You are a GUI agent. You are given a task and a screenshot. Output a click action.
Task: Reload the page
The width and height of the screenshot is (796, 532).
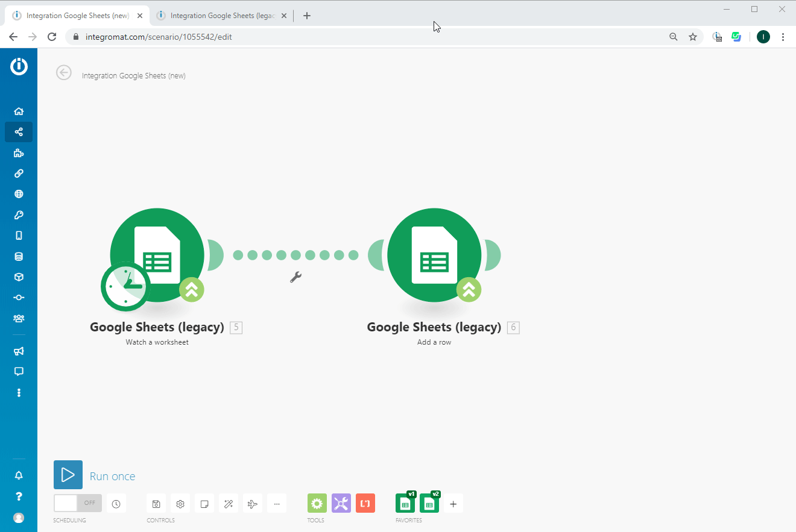(x=52, y=37)
